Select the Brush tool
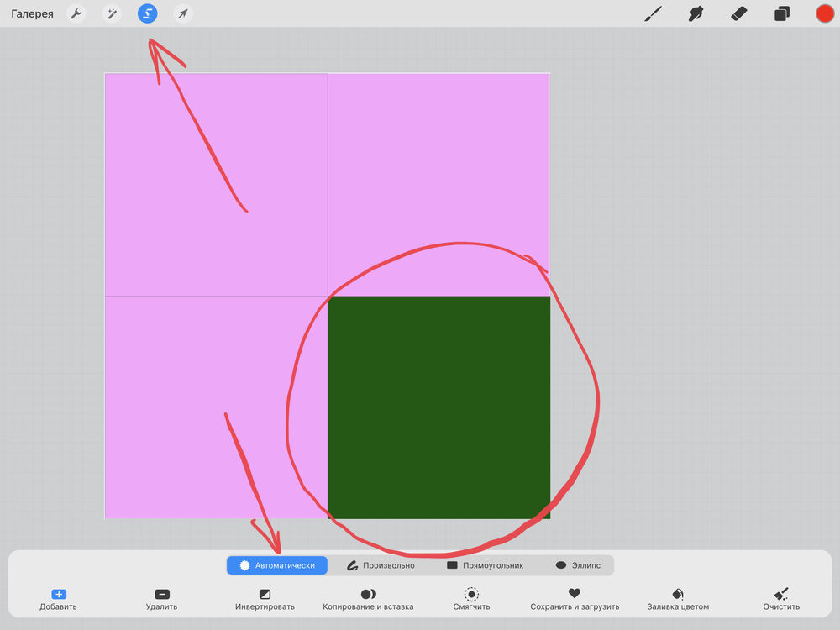 click(x=653, y=13)
